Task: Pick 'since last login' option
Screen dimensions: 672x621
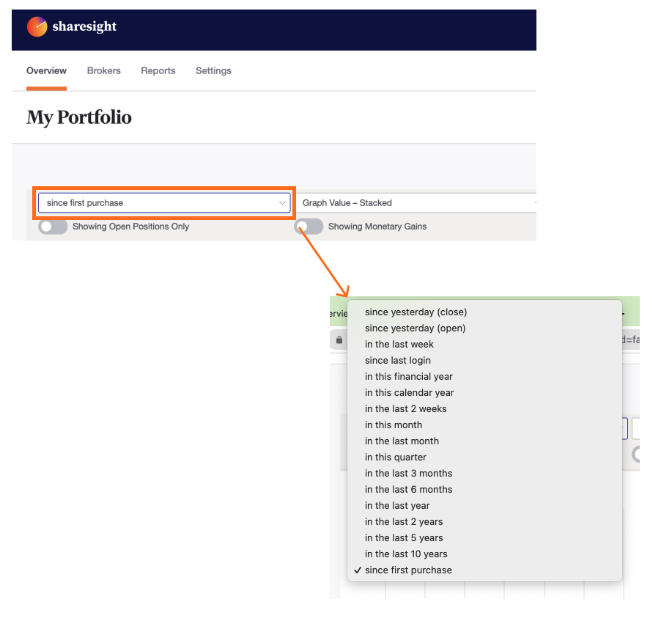Action: pyautogui.click(x=398, y=360)
